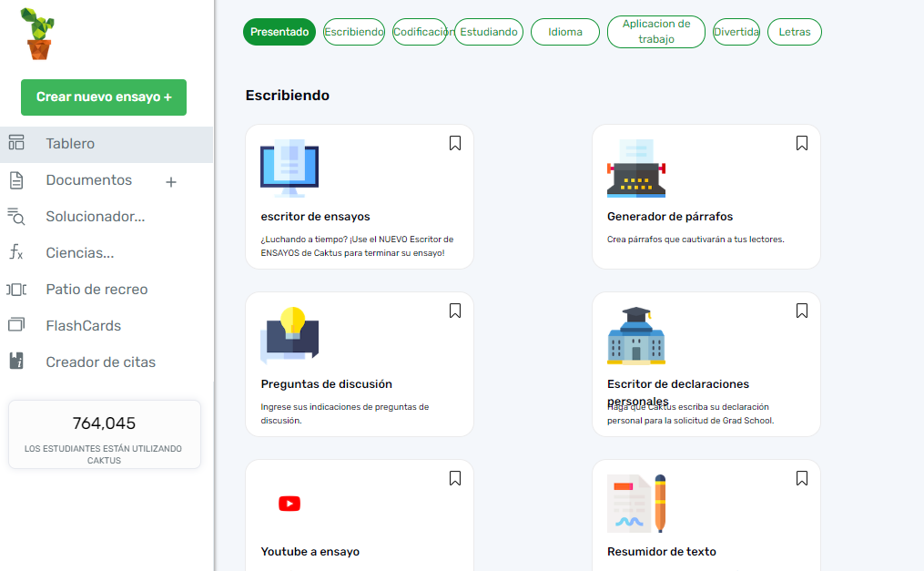924x571 pixels.
Task: Click the Documentos page icon
Action: click(16, 180)
